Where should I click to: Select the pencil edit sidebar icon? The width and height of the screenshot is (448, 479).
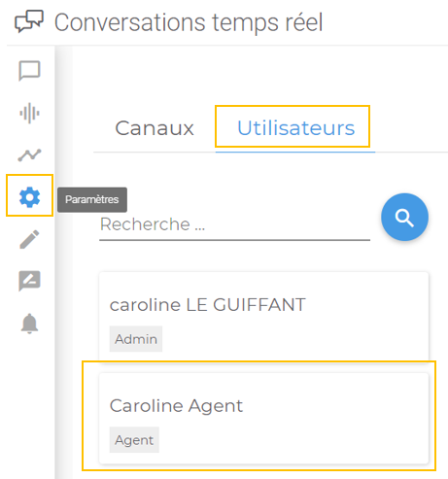[29, 239]
